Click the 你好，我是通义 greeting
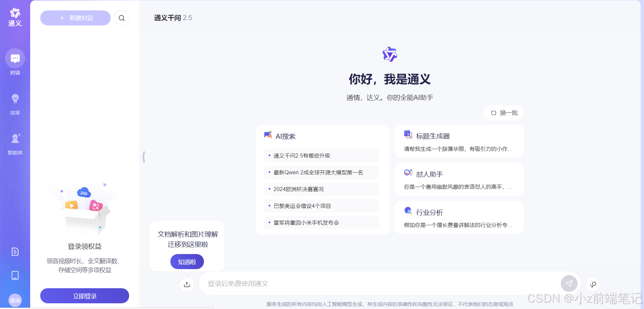This screenshot has height=309, width=644. point(390,79)
